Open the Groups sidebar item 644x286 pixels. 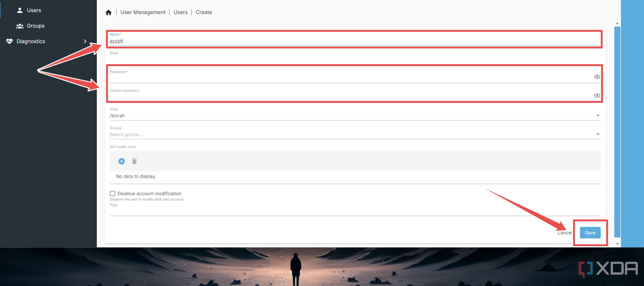[x=48, y=26]
